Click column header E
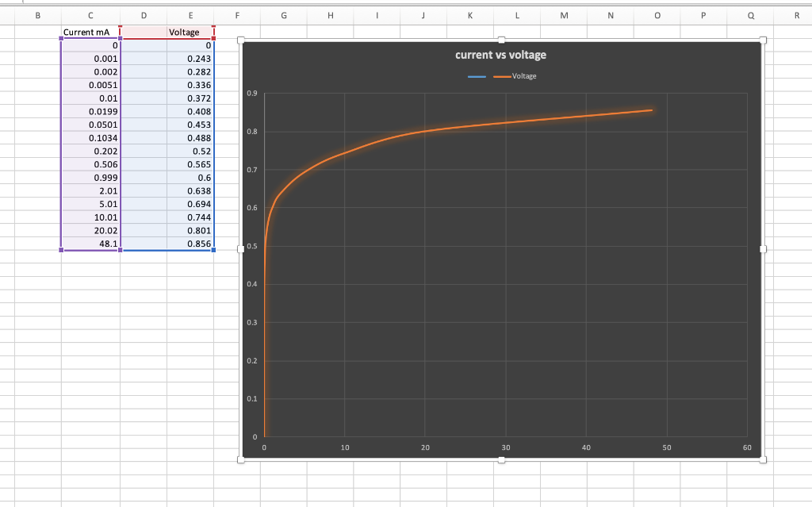This screenshot has height=507, width=812. click(190, 14)
